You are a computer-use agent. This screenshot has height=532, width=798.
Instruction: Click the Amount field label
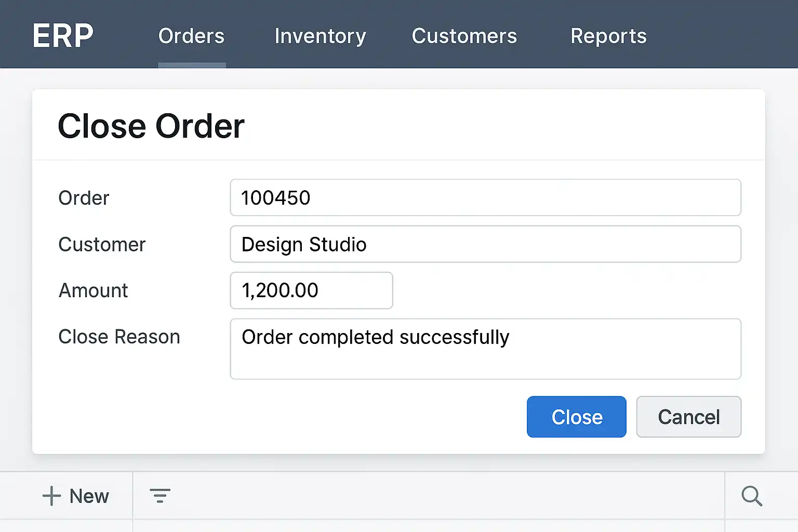[x=93, y=290]
